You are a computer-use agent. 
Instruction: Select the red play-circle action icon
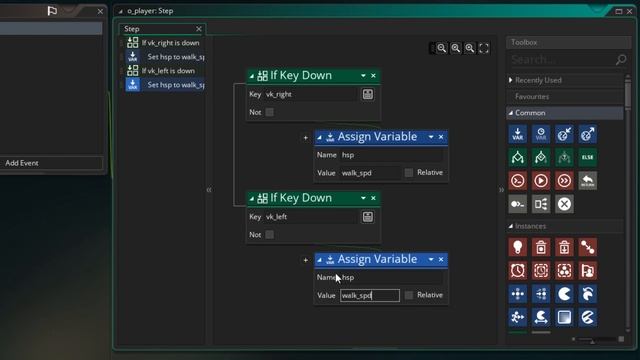pos(541,180)
